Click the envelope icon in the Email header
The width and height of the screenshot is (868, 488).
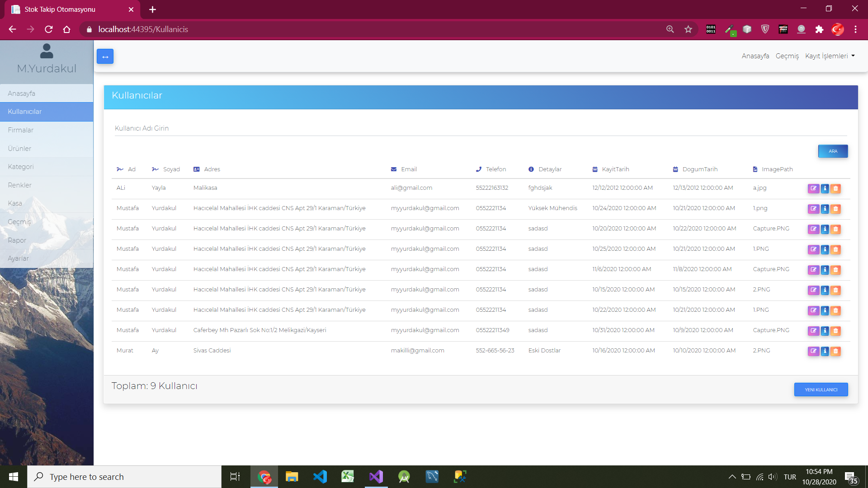(394, 169)
